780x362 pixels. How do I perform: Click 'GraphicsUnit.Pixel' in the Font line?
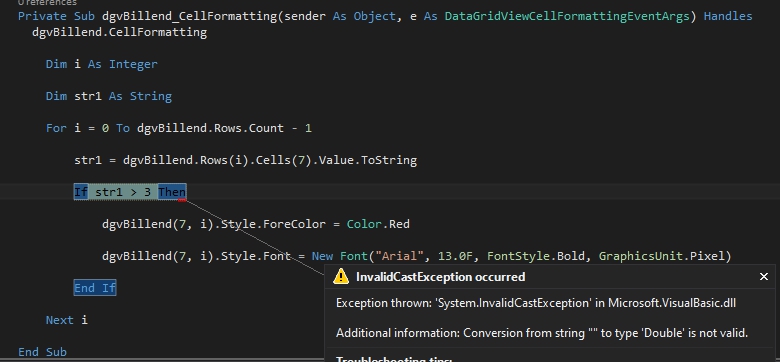(662, 256)
